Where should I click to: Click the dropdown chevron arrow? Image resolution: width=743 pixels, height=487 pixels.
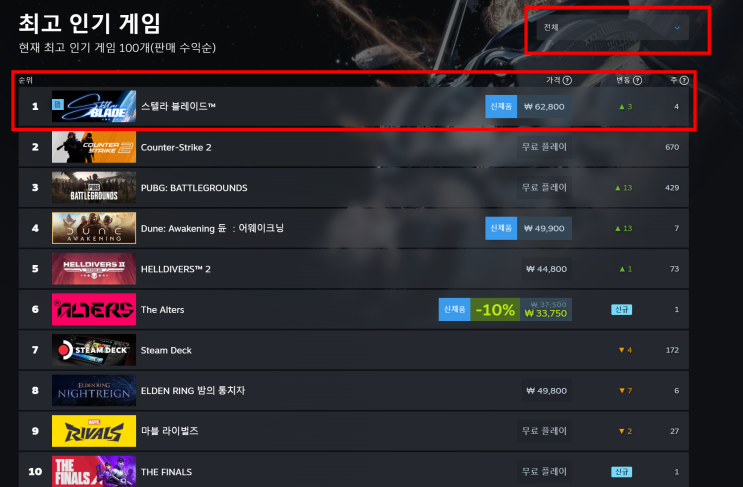click(x=677, y=28)
